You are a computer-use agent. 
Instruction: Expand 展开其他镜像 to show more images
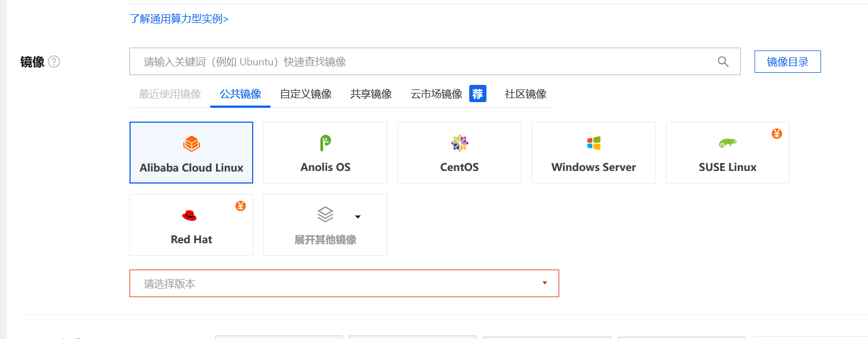pyautogui.click(x=325, y=225)
